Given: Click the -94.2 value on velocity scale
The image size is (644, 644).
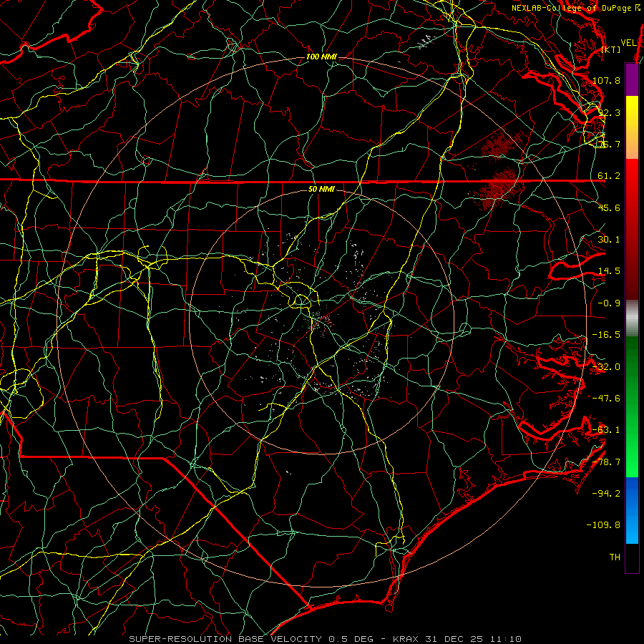Looking at the screenshot, I should (x=606, y=494).
